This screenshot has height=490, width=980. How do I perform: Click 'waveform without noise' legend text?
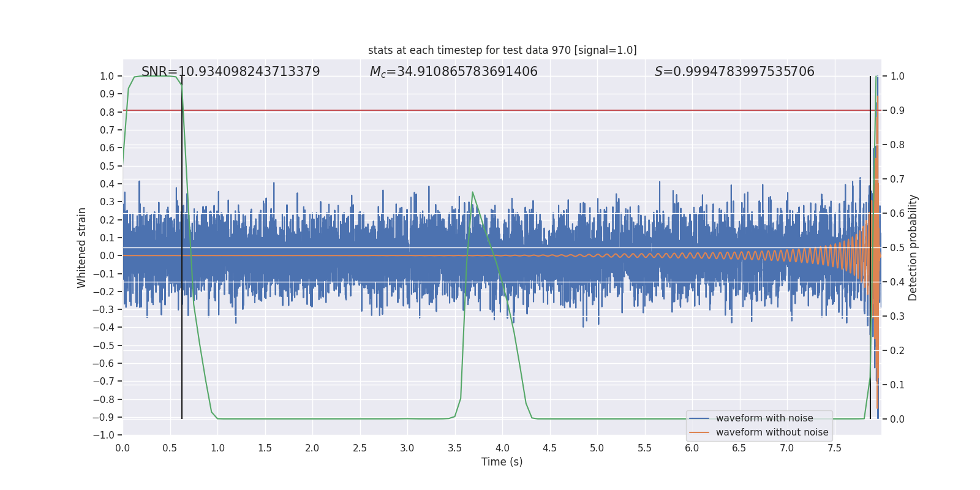772,432
